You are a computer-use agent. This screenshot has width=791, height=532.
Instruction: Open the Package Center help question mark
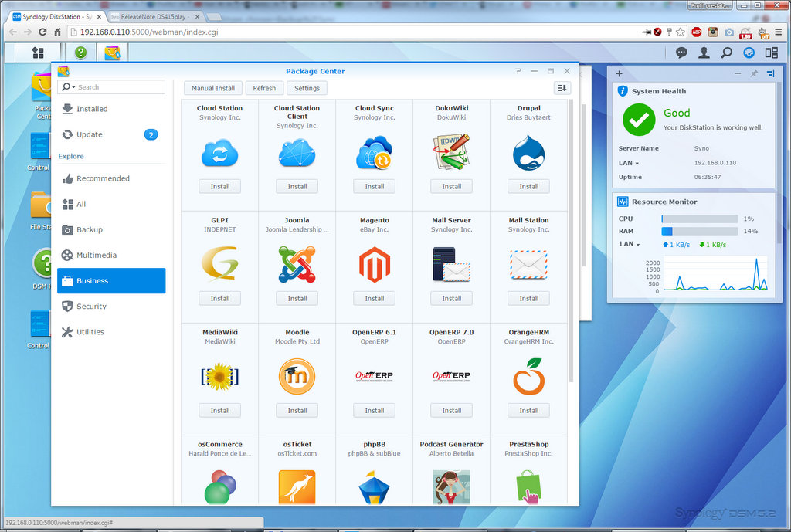tap(518, 71)
